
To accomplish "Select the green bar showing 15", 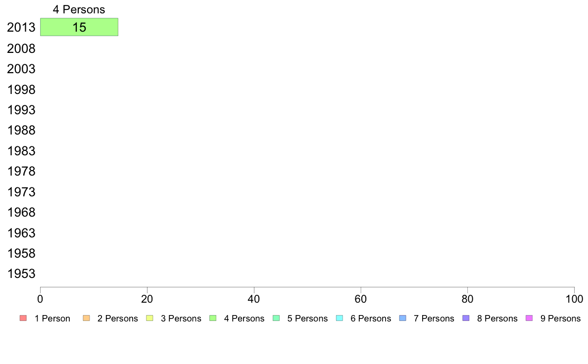I will (79, 27).
